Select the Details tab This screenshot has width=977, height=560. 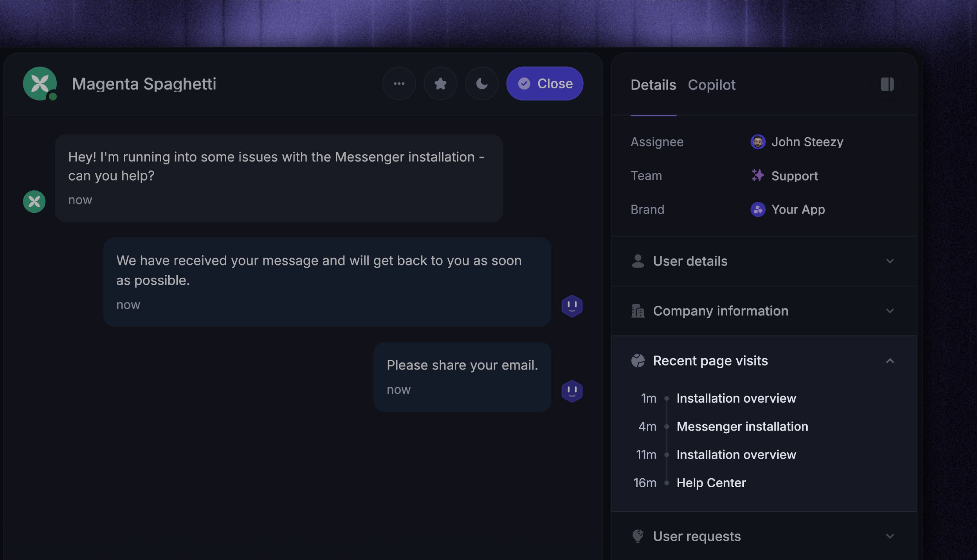pos(653,85)
